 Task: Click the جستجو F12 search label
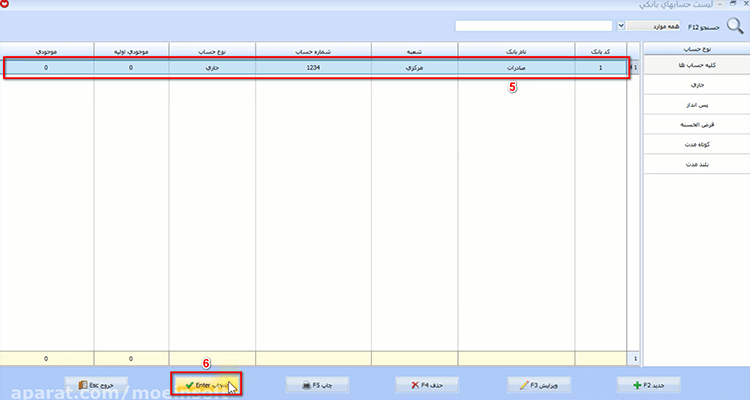coord(704,27)
